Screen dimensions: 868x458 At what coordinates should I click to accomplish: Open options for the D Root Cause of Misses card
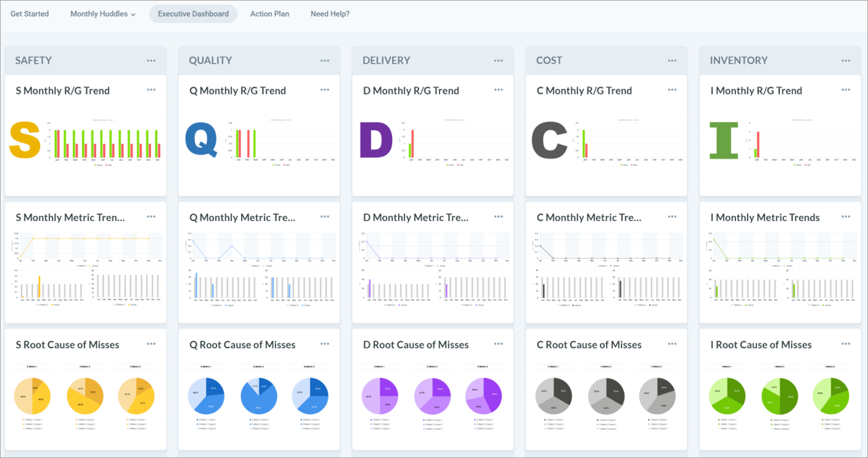pyautogui.click(x=498, y=344)
